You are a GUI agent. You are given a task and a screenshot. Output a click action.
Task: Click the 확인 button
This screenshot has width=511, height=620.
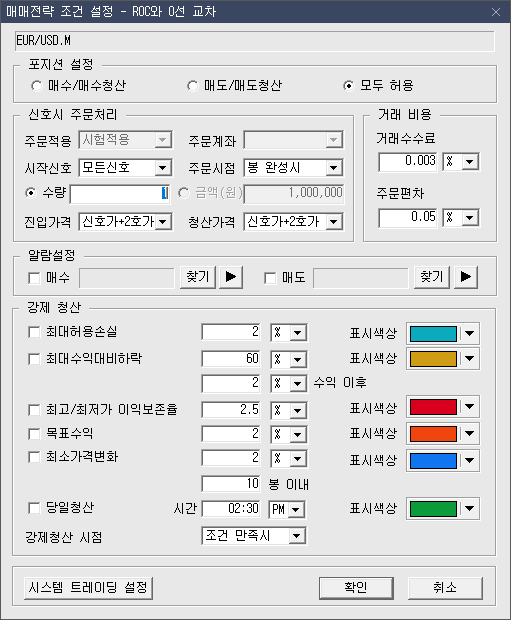pos(356,588)
